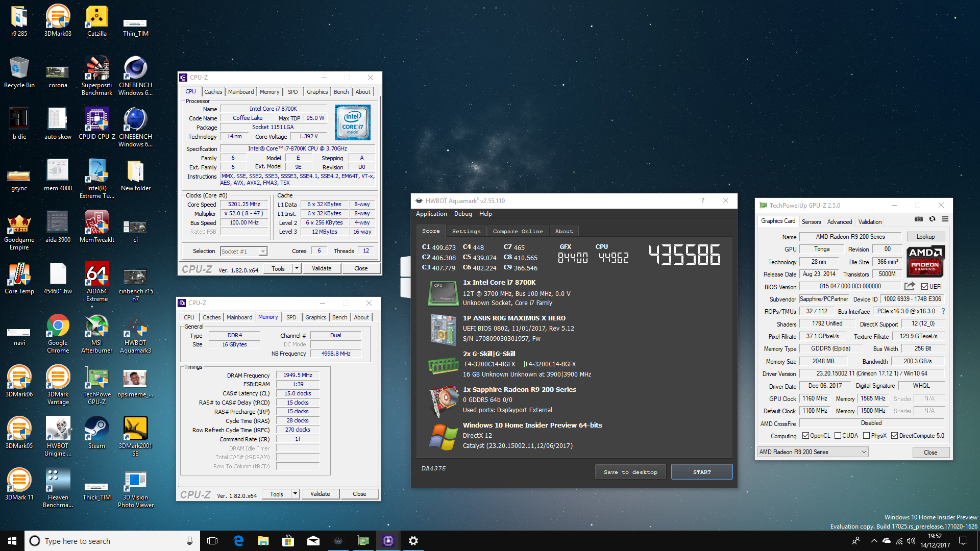Open the Windows Start menu

(x=12, y=541)
